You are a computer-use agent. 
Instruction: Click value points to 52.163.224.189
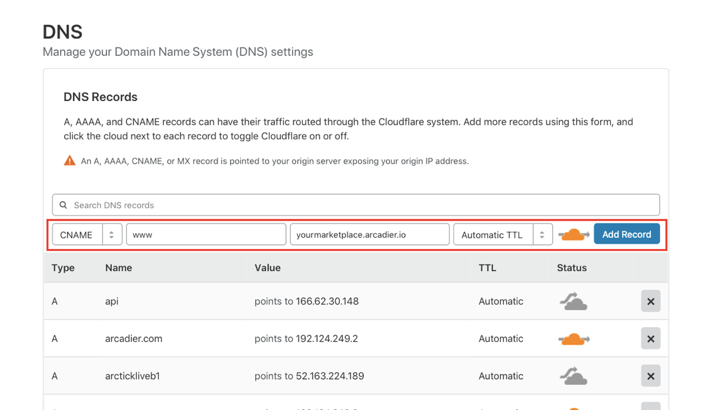tap(309, 376)
